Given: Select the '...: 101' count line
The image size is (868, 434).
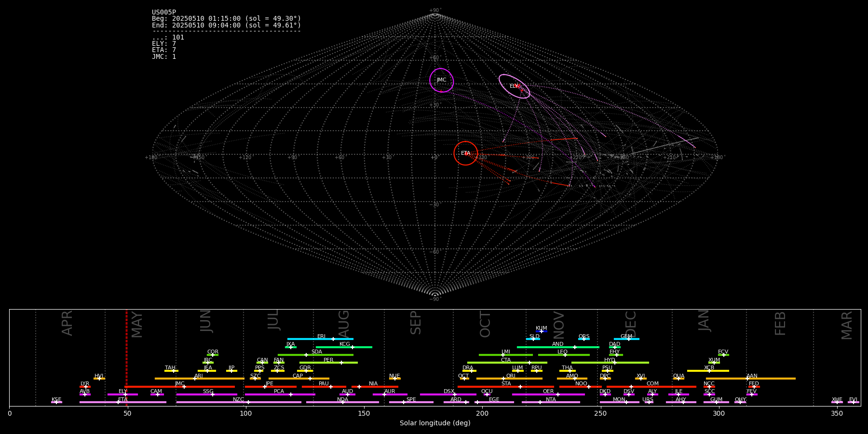Looking at the screenshot, I should pos(168,38).
